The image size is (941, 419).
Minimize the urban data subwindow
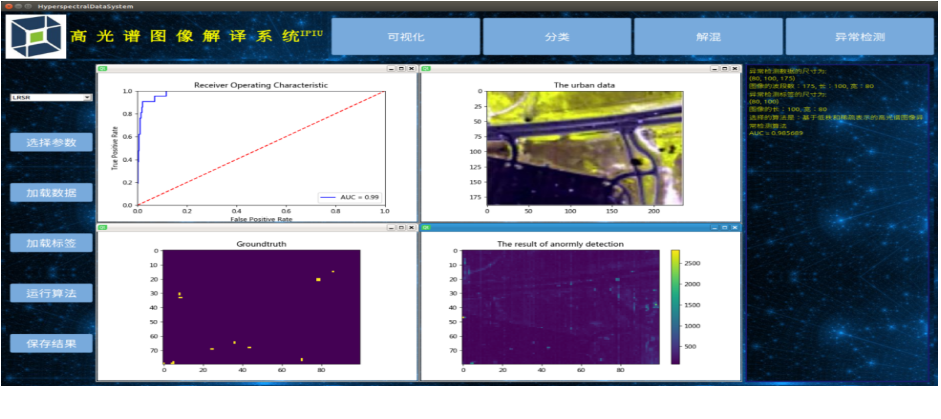click(x=714, y=69)
